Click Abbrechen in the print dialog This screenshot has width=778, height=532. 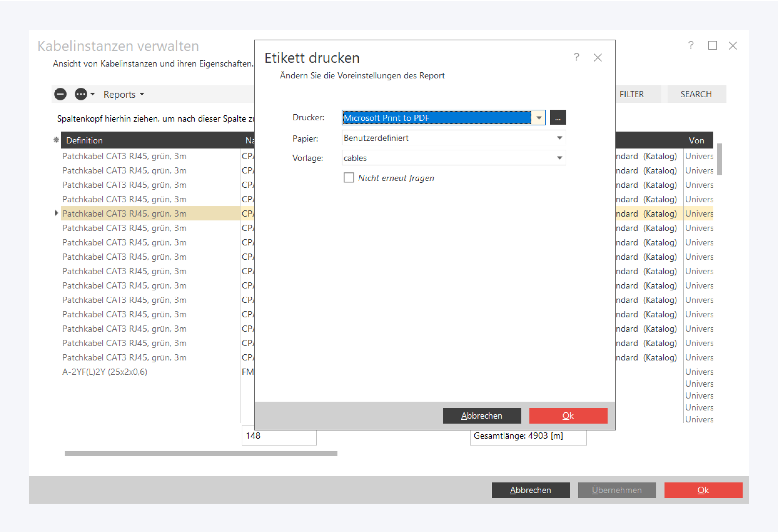coord(482,416)
